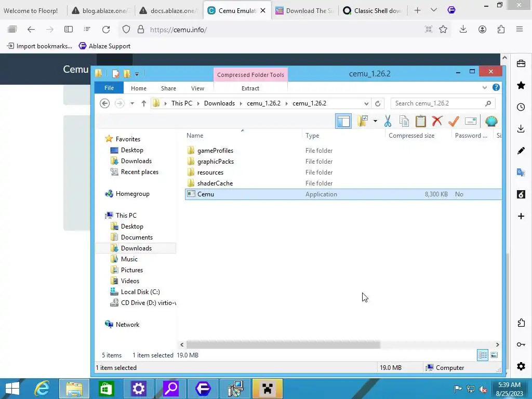Select Recent places in navigation pane
532x399 pixels.
(139, 171)
